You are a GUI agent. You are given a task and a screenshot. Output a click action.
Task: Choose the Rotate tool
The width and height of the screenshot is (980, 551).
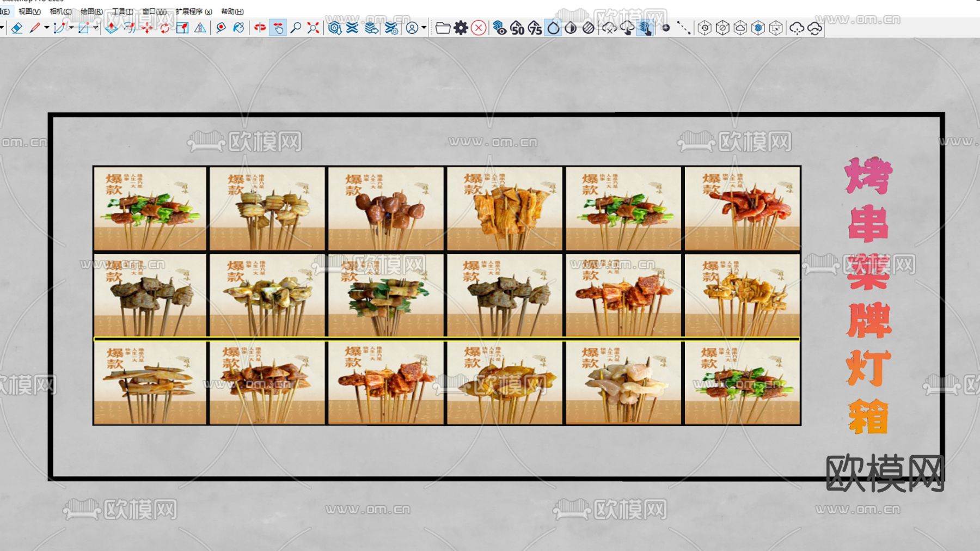click(164, 28)
